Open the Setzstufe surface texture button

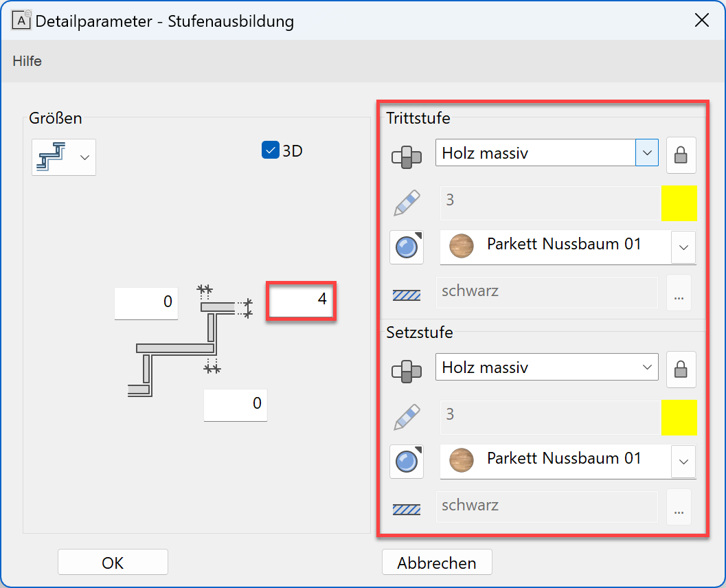[x=407, y=462]
